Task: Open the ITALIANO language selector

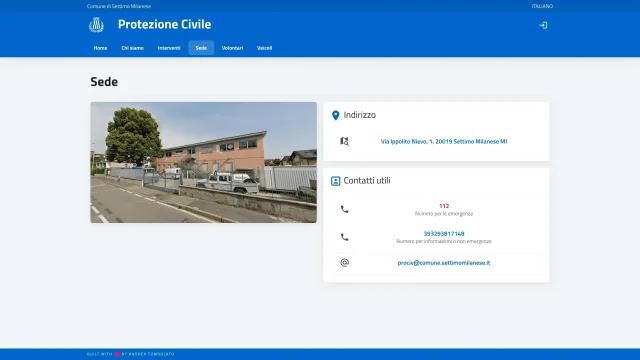Action: [542, 6]
